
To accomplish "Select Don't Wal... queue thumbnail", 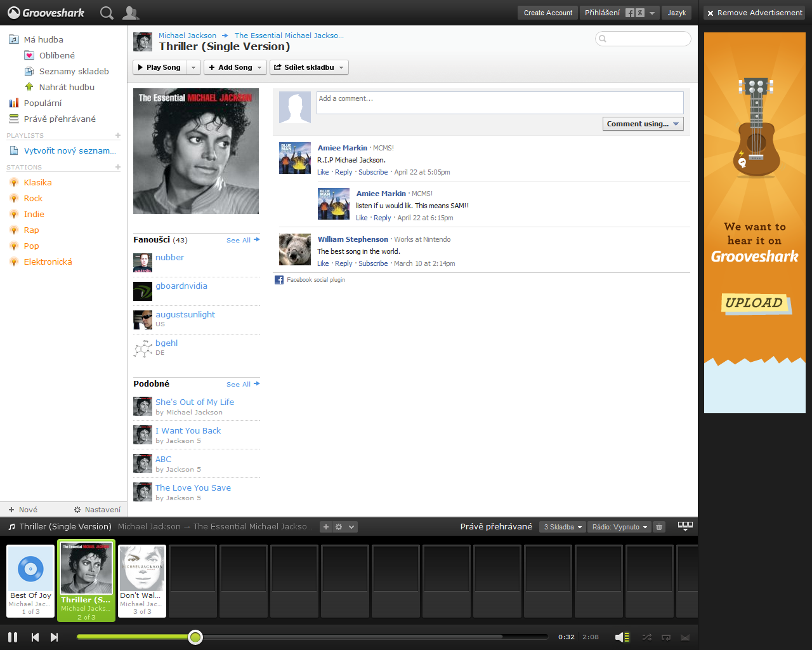I will point(142,581).
